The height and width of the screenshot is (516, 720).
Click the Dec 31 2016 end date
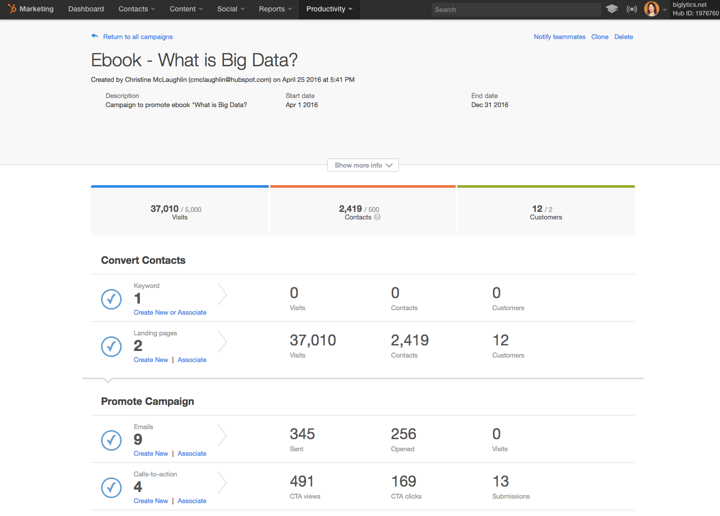(x=489, y=105)
